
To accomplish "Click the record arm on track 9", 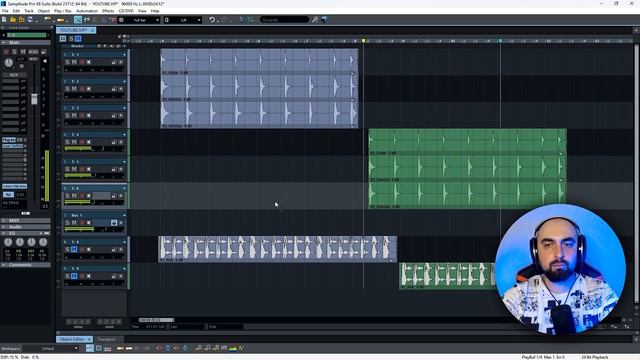I will [x=82, y=276].
